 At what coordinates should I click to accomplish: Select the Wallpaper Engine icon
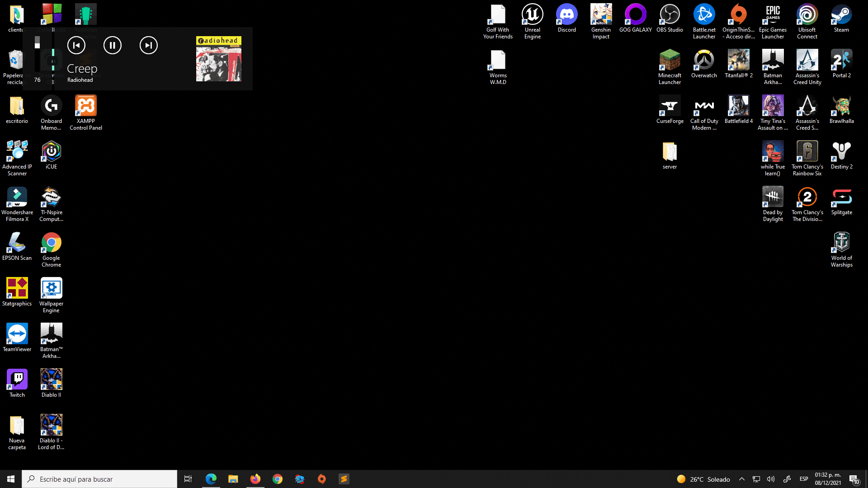pos(52,295)
